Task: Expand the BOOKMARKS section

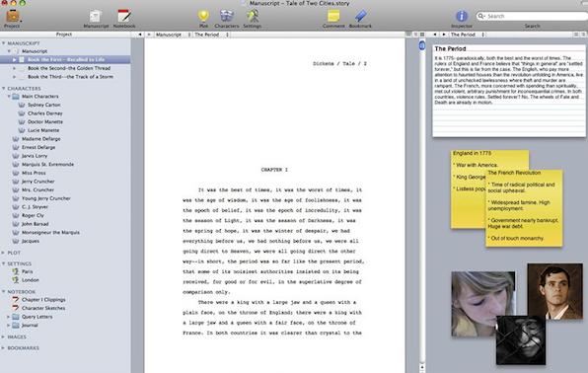Action: coord(3,348)
